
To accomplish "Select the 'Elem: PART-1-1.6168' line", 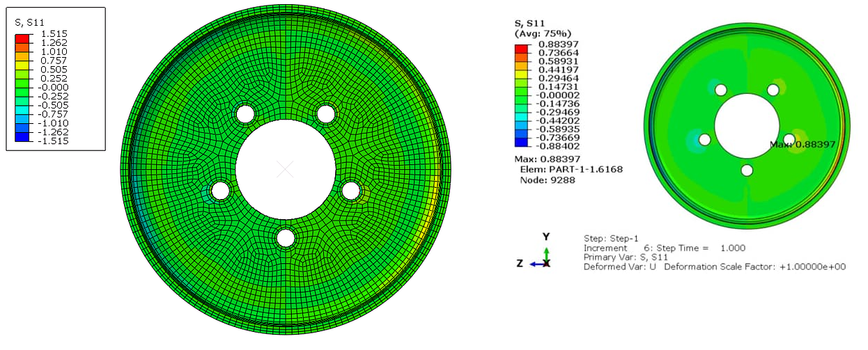I will coord(571,169).
